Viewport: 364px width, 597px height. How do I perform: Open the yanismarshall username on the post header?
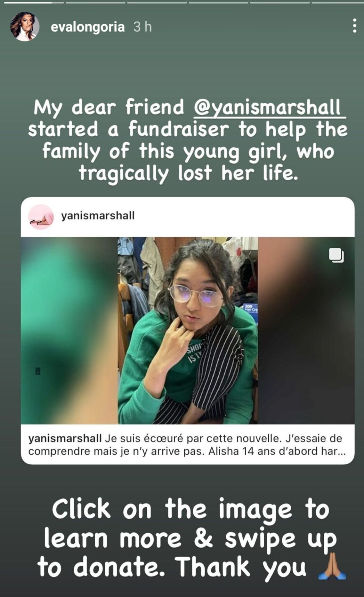tap(98, 216)
